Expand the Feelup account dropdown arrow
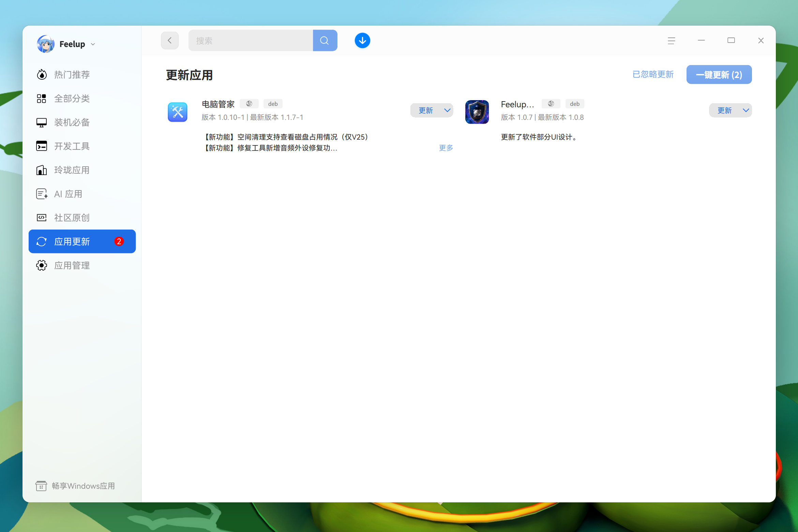The width and height of the screenshot is (798, 532). pyautogui.click(x=93, y=44)
